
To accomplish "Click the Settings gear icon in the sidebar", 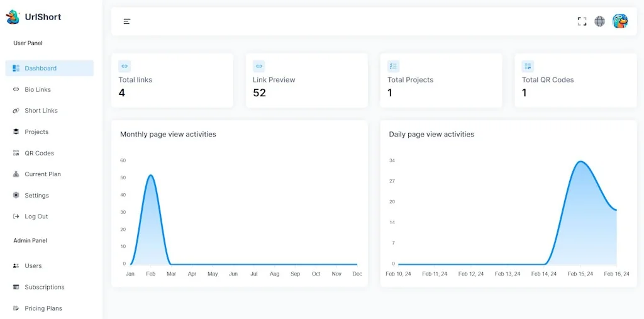I will coord(16,196).
